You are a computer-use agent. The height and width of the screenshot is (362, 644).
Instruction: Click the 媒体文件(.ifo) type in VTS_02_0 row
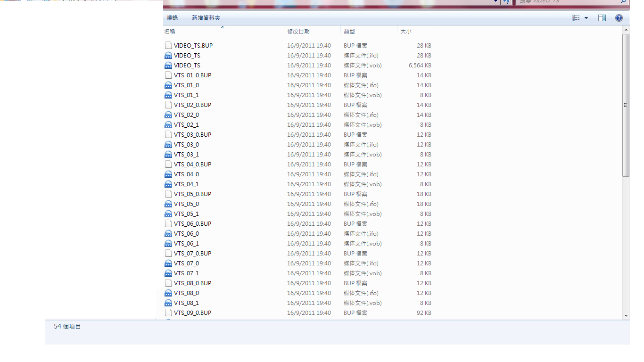coord(361,115)
